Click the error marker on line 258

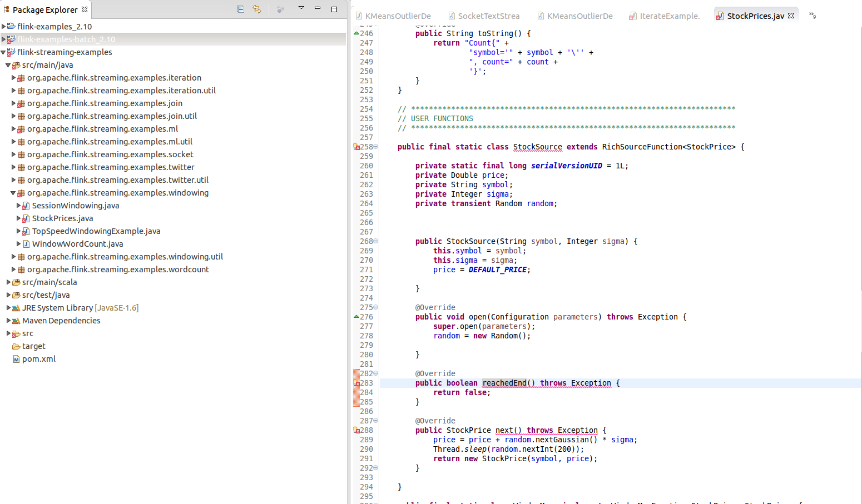pyautogui.click(x=356, y=147)
